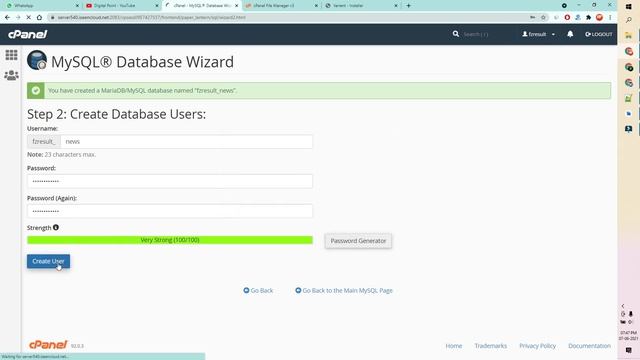This screenshot has width=640, height=360.
Task: Click the cPanel logo in the header
Action: (x=28, y=34)
